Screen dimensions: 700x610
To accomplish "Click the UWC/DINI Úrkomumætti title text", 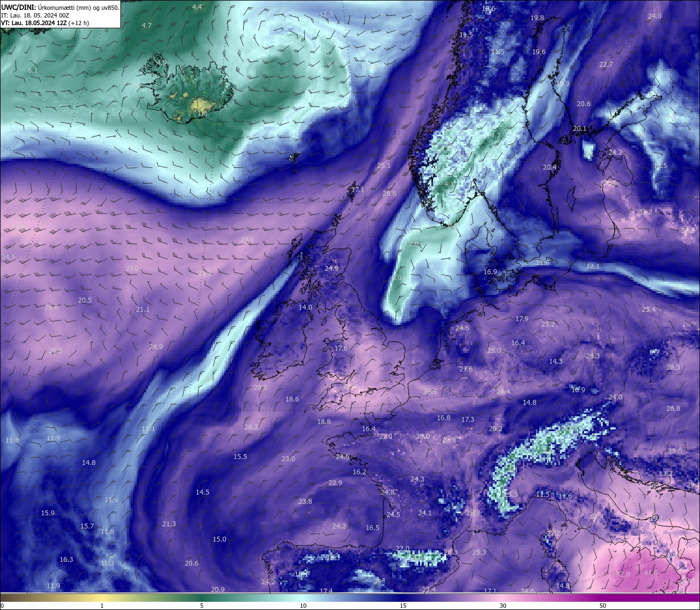I will tap(60, 7).
